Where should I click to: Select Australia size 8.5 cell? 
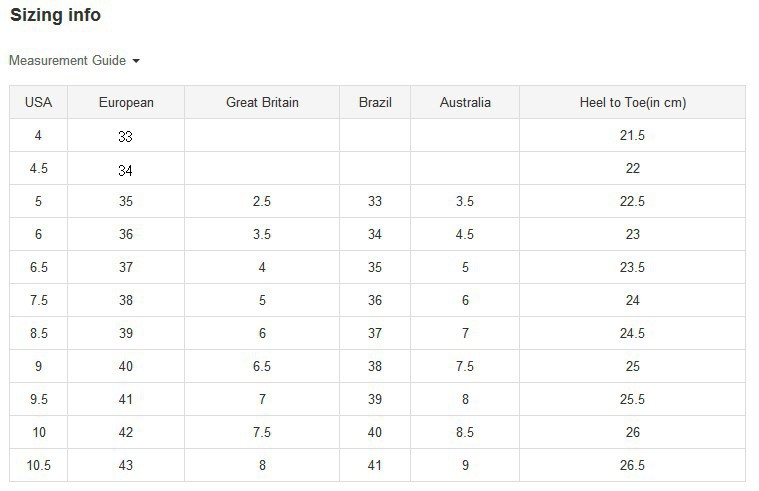coord(465,433)
